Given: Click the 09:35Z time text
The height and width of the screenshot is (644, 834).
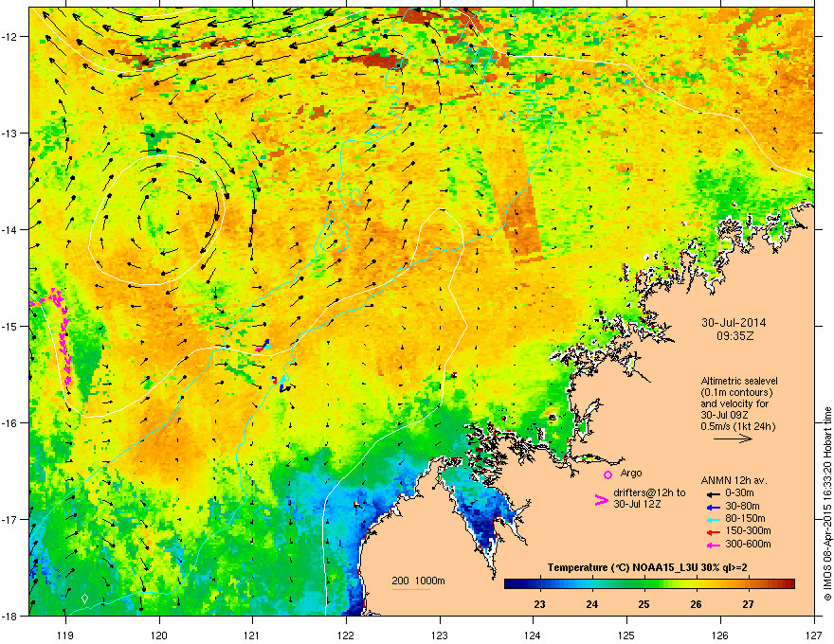Looking at the screenshot, I should [x=734, y=336].
